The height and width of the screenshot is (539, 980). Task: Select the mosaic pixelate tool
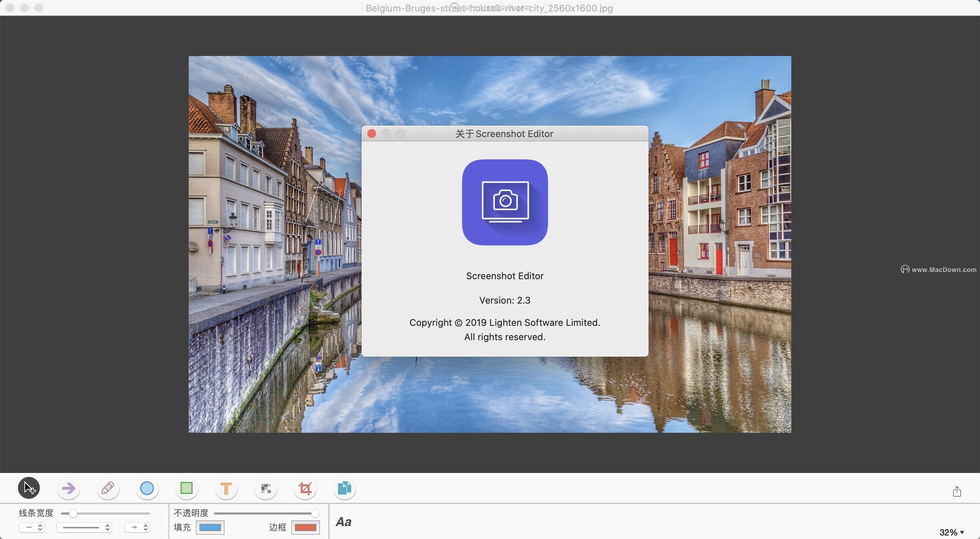pos(265,488)
